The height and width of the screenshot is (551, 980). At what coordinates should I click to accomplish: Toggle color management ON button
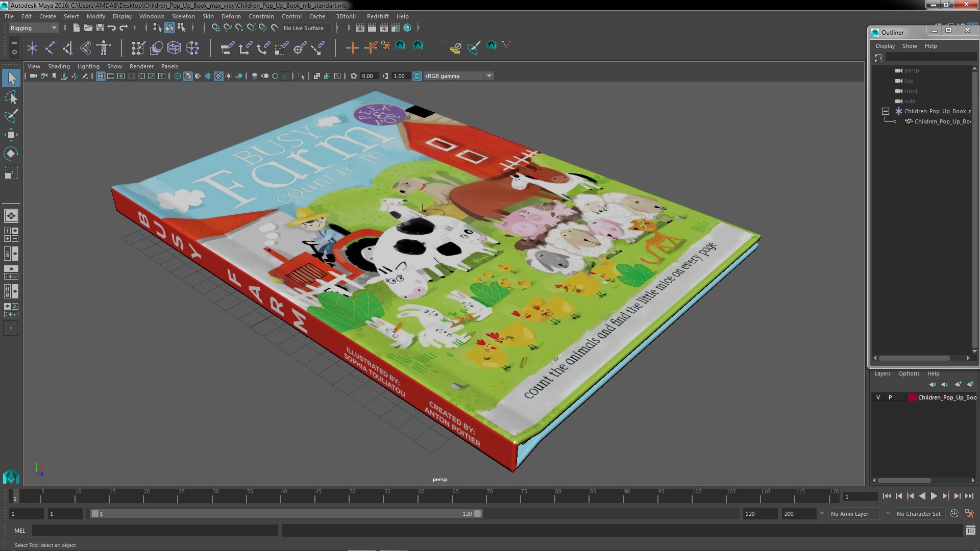[417, 76]
